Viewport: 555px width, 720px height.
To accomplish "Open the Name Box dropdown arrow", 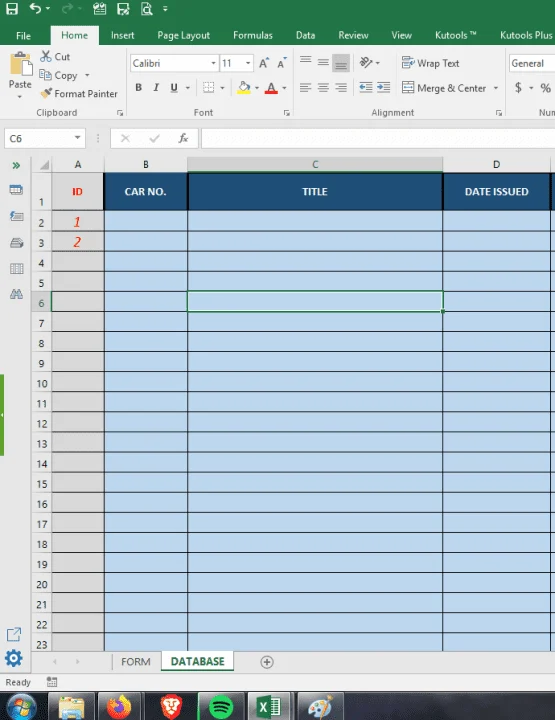I will [78, 138].
